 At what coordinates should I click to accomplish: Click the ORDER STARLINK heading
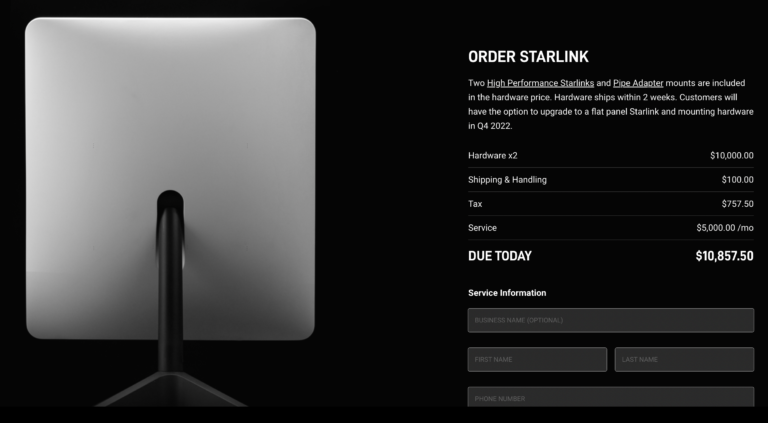coord(528,57)
